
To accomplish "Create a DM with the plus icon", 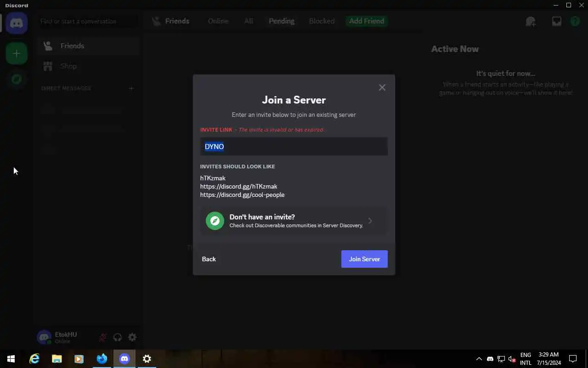I will [x=131, y=88].
